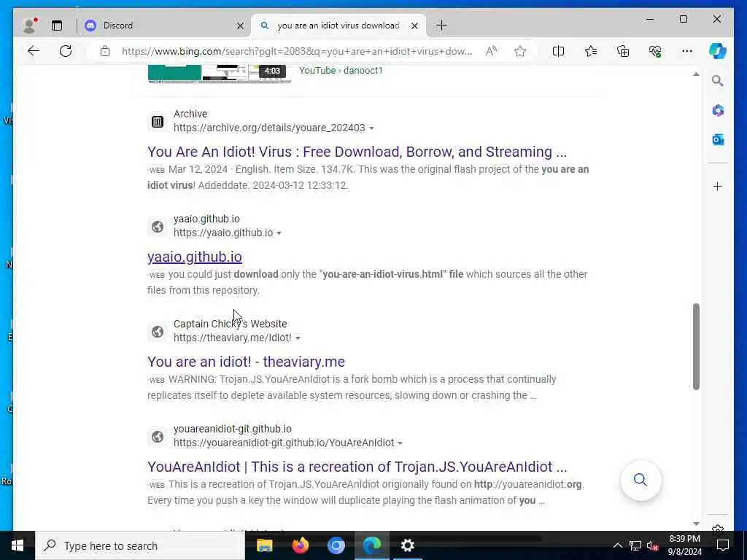This screenshot has height=560, width=747.
Task: Open Browser essentials heart icon
Action: point(655,51)
